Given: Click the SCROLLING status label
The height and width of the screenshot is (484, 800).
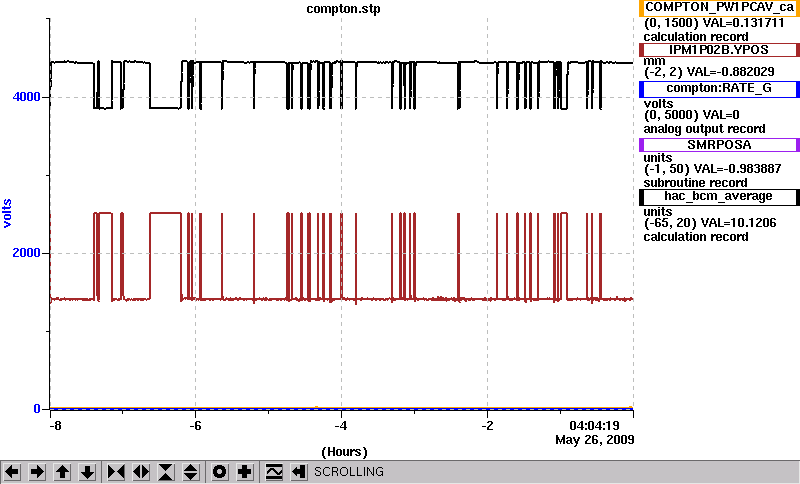Looking at the screenshot, I should 348,472.
